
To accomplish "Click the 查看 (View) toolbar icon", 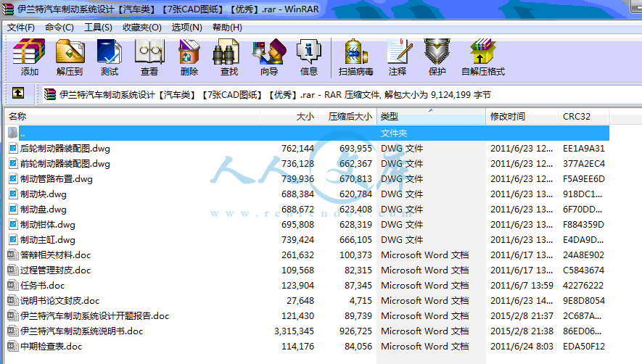I will point(149,51).
